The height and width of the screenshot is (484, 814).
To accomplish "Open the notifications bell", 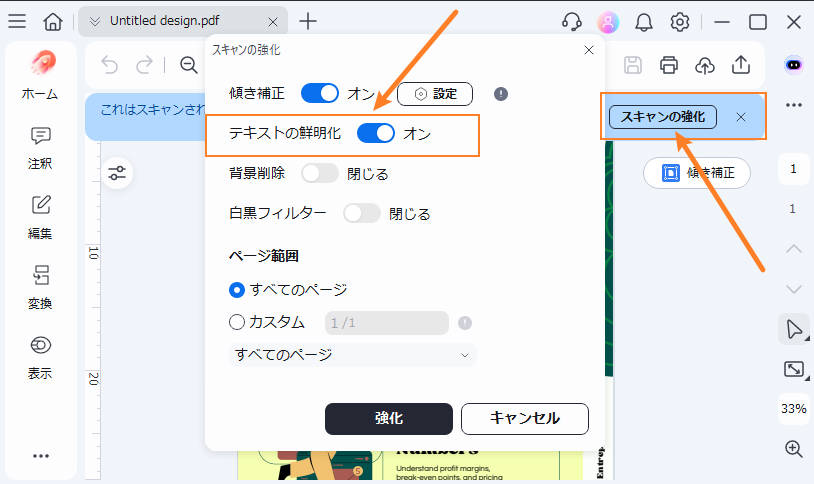I will click(644, 22).
